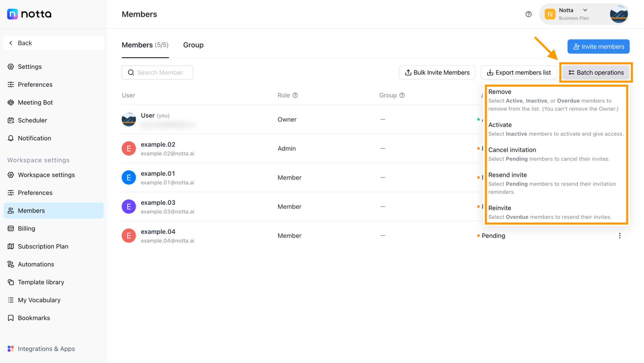Click the Settings gear icon
This screenshot has height=363, width=644.
[x=11, y=67]
